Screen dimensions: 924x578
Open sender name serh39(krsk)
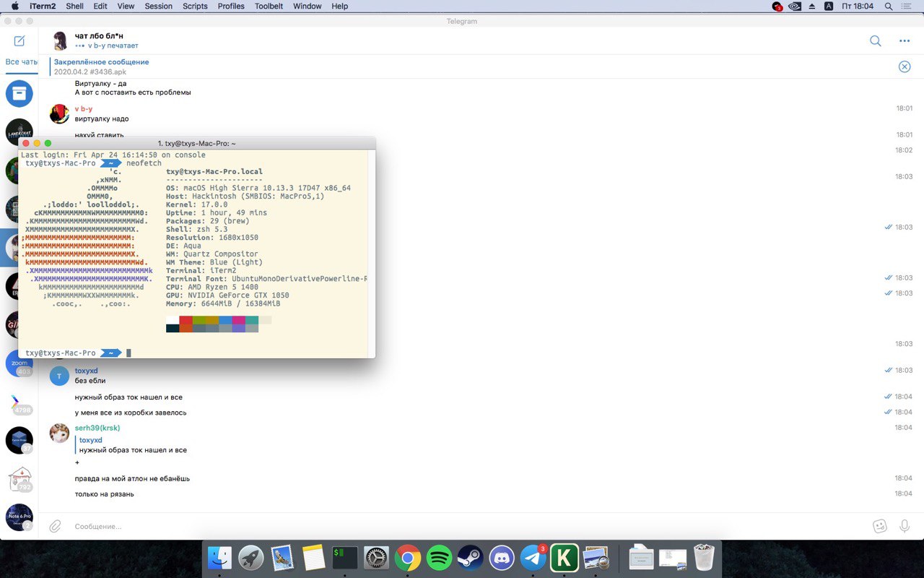pyautogui.click(x=97, y=428)
